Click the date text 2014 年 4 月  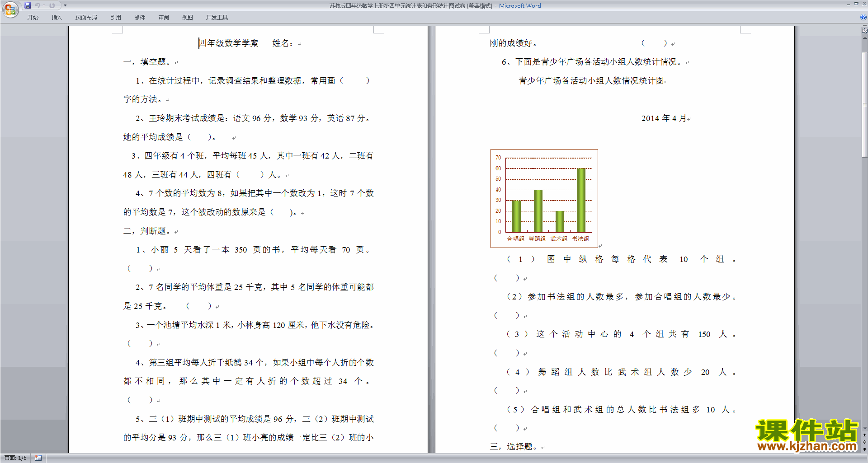tap(664, 118)
